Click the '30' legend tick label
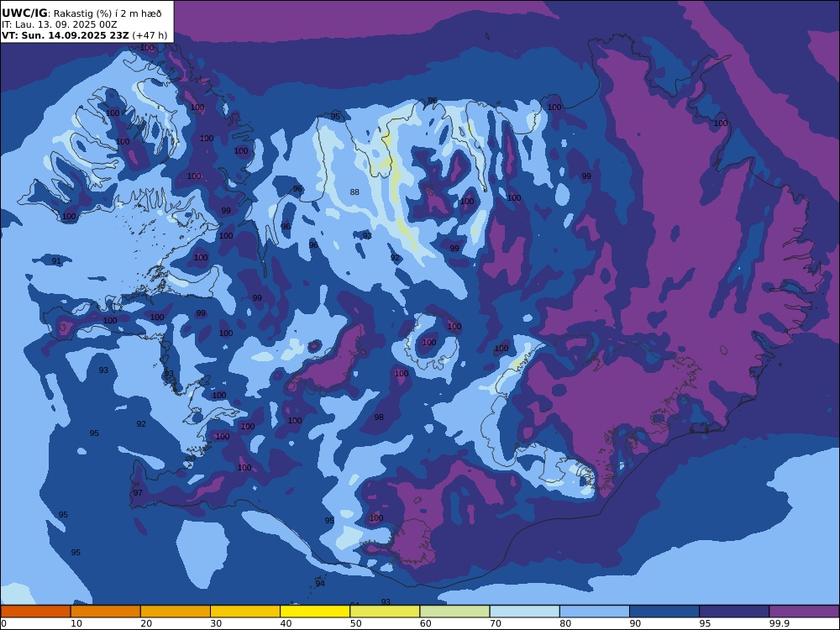 pyautogui.click(x=216, y=623)
